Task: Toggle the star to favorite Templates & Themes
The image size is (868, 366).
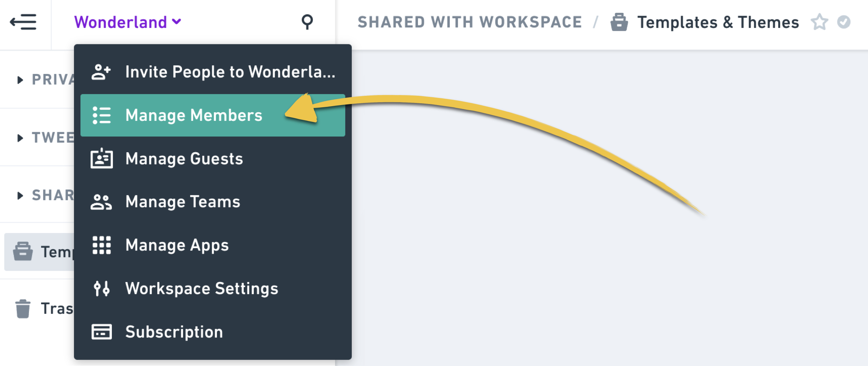Action: [x=820, y=22]
